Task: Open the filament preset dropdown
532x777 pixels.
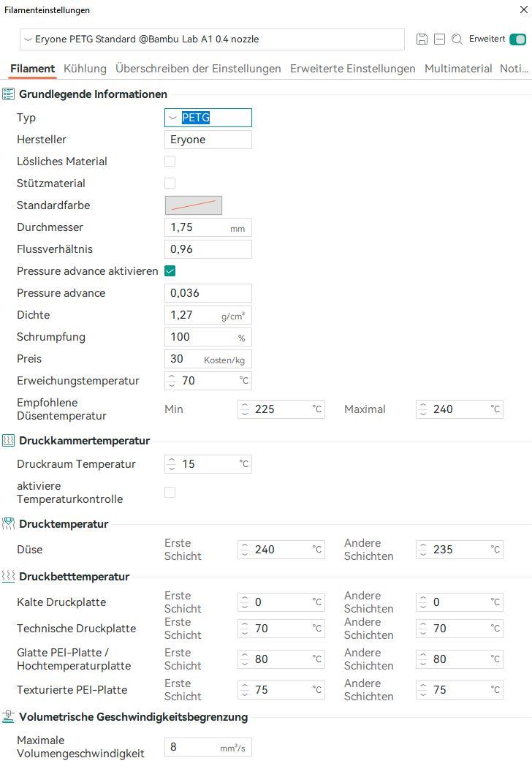Action: (x=212, y=39)
